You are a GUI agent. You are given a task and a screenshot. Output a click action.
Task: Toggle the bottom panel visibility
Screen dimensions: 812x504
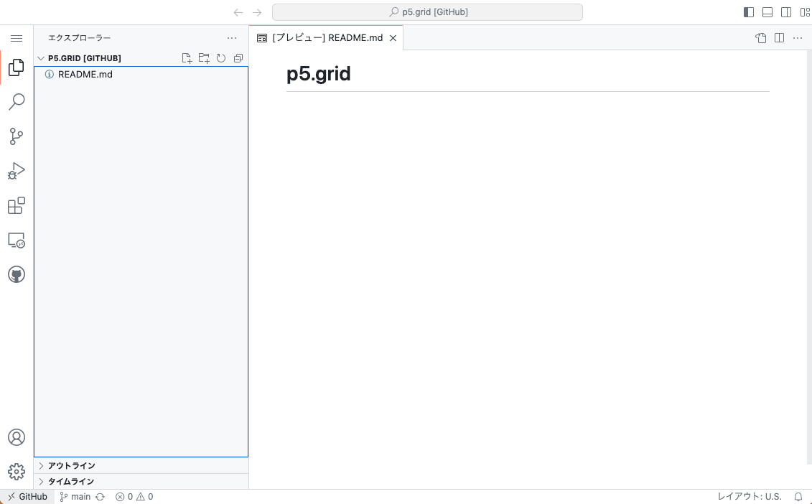(767, 12)
